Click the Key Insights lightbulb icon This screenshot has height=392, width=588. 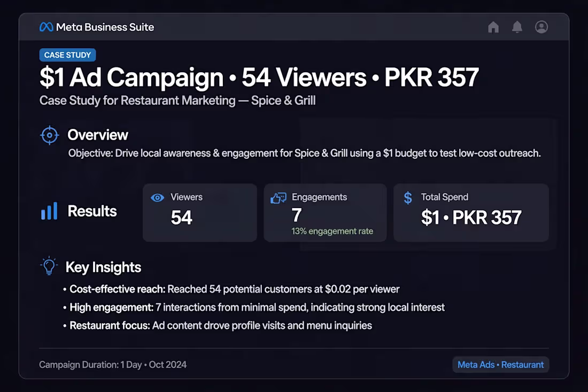tap(49, 266)
